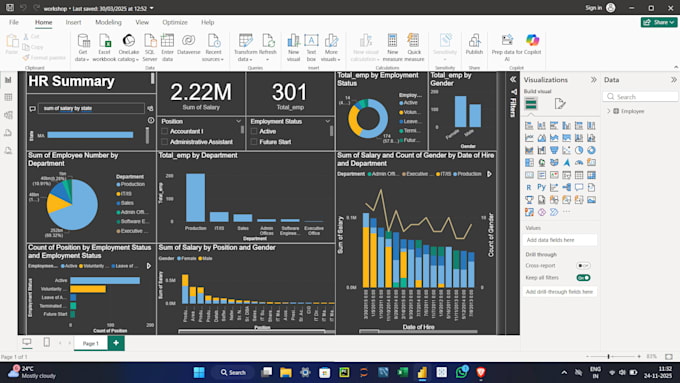Open the Excel workbook data source

(104, 47)
